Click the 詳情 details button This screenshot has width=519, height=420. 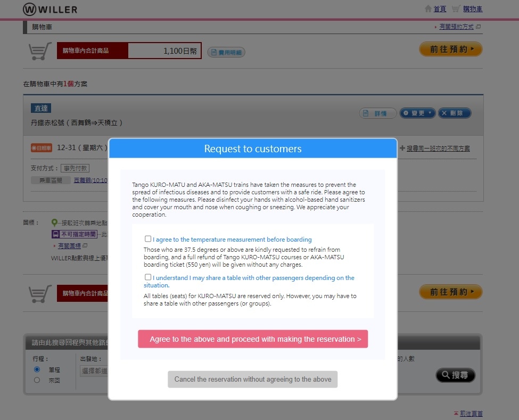pyautogui.click(x=378, y=113)
